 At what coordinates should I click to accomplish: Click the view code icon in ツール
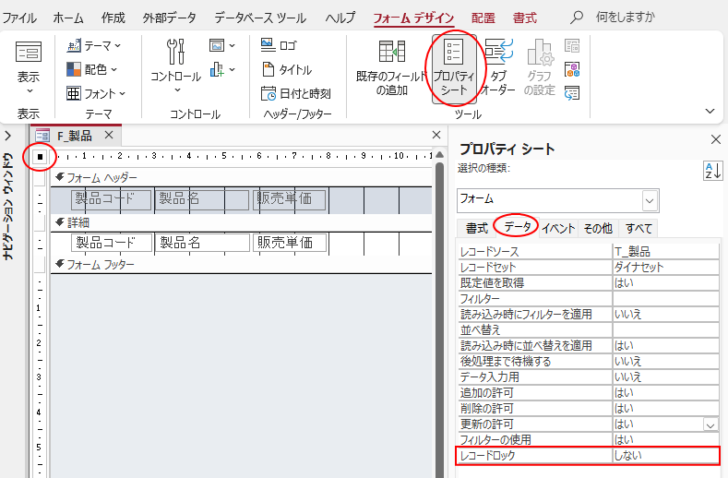[x=572, y=70]
